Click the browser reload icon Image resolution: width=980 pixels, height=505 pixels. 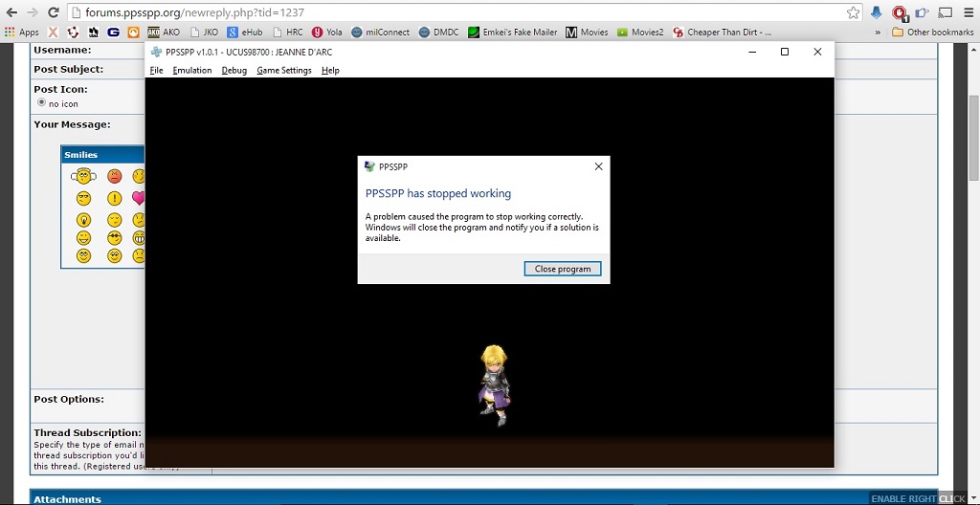53,12
